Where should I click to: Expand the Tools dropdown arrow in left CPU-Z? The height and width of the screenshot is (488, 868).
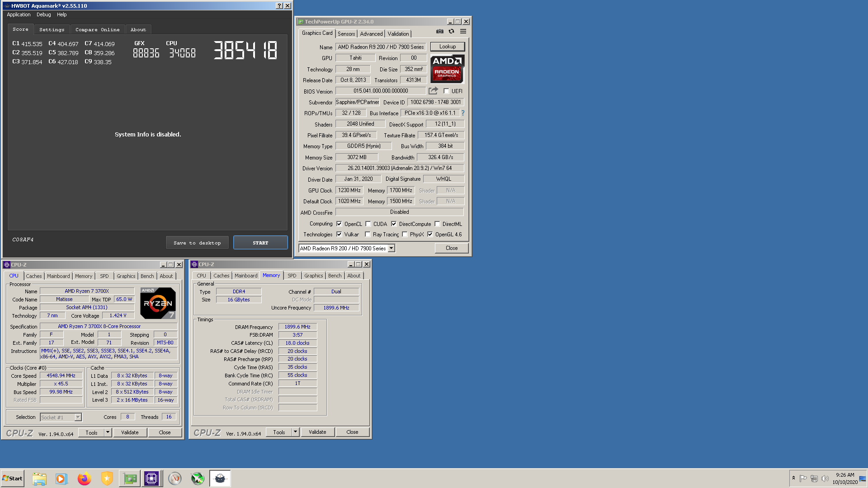pyautogui.click(x=108, y=432)
